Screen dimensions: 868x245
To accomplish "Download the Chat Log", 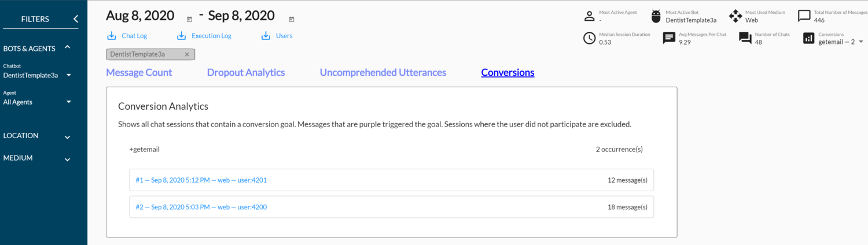I will [x=127, y=36].
